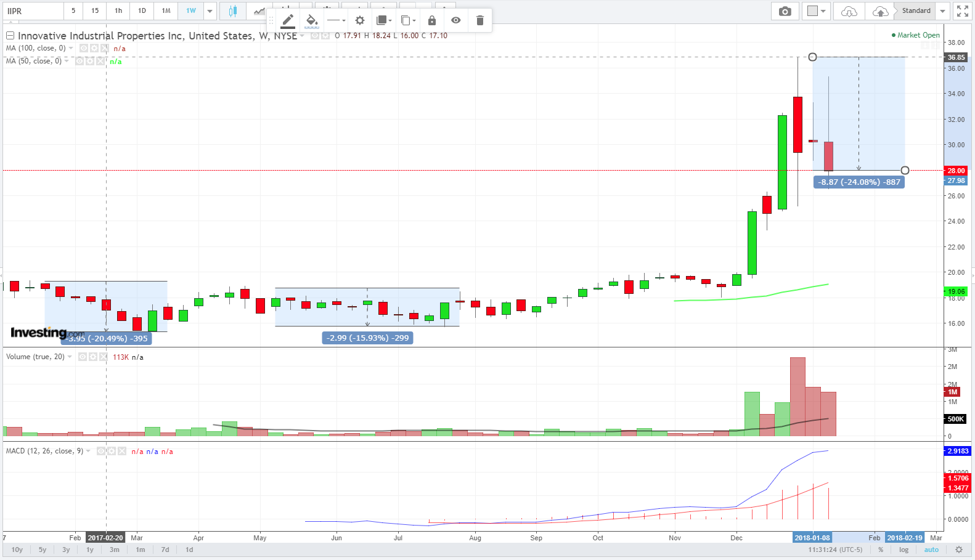Toggle log scale

(x=904, y=550)
